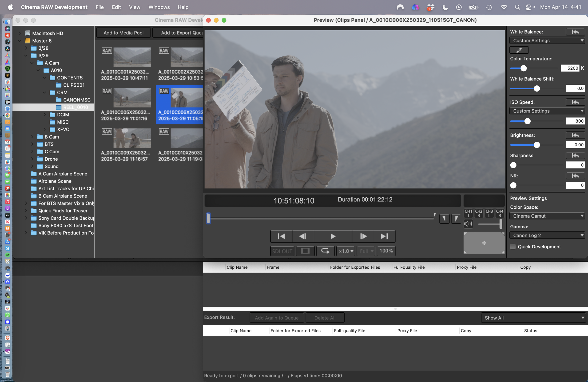Click the 100% zoom button
Screen dimensions: 588x382
pos(386,251)
